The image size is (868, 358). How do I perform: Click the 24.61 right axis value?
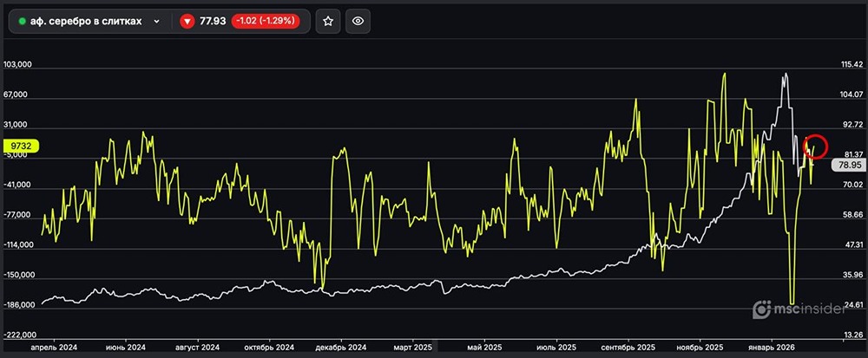point(852,304)
